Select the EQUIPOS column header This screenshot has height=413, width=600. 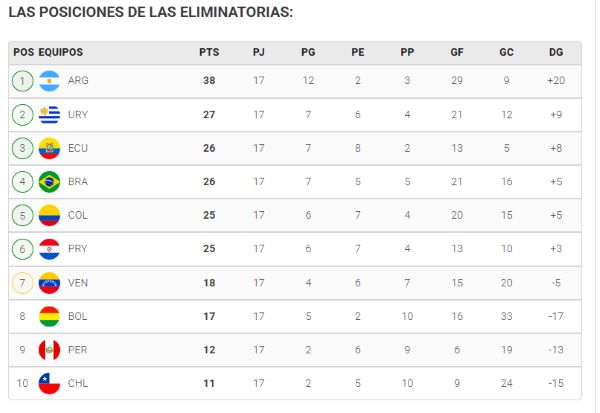pyautogui.click(x=60, y=52)
